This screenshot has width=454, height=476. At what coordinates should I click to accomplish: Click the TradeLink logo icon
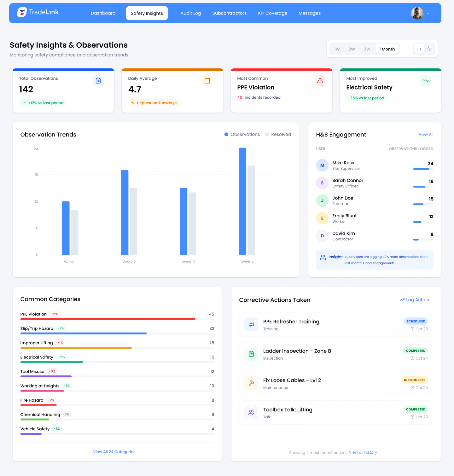[22, 12]
